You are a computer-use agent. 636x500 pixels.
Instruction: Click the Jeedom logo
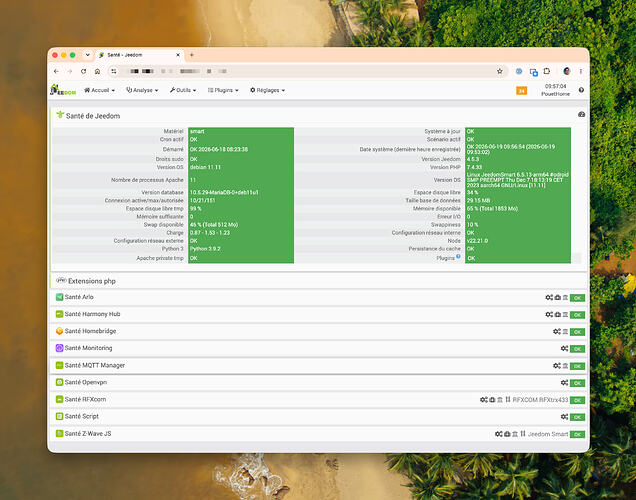coord(63,90)
